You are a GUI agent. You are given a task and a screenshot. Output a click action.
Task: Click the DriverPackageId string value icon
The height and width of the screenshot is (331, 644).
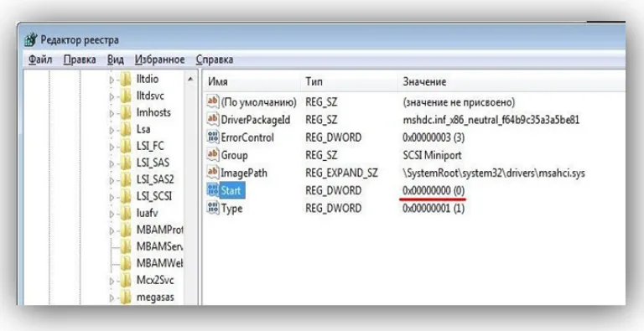pos(213,120)
